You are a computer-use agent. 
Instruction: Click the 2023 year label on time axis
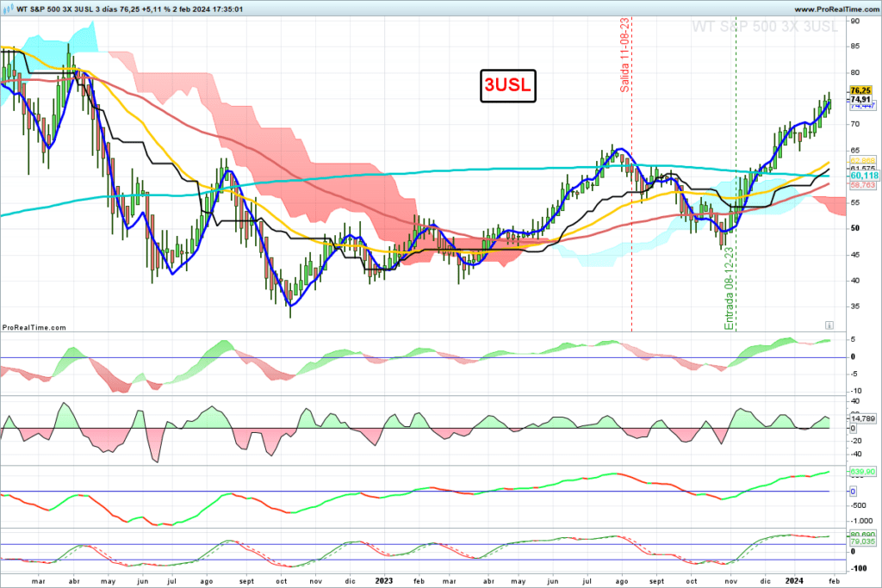point(384,581)
